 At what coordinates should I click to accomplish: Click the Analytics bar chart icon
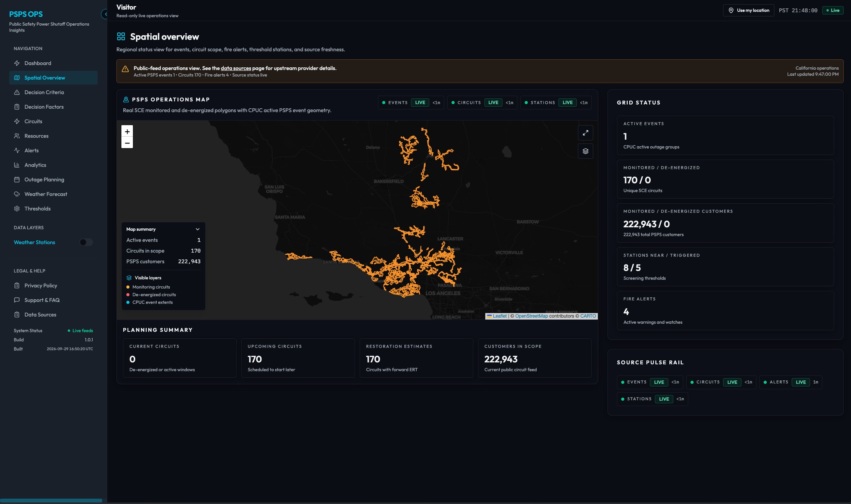pyautogui.click(x=17, y=165)
